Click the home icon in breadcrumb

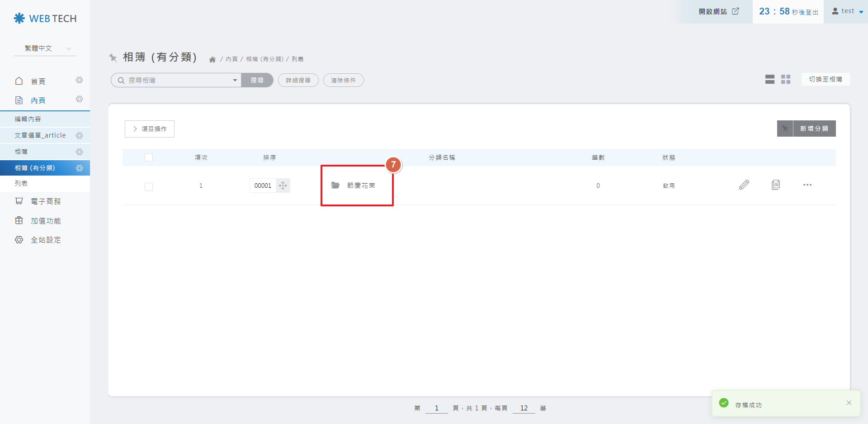pyautogui.click(x=212, y=60)
